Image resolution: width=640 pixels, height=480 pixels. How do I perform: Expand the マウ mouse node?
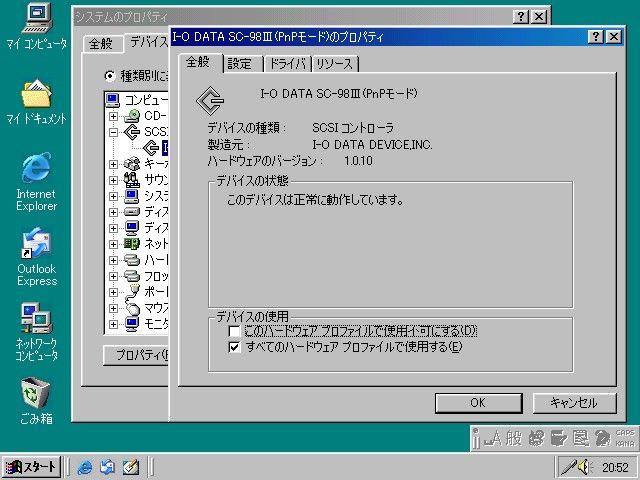(113, 308)
